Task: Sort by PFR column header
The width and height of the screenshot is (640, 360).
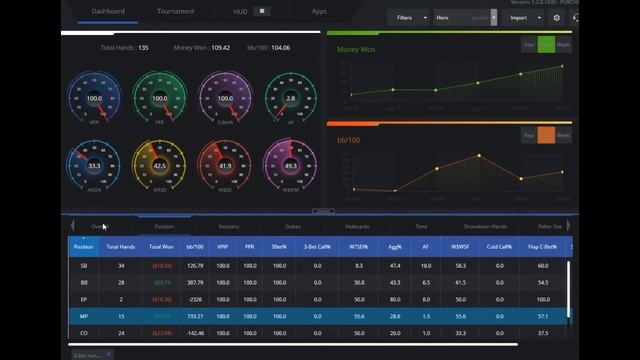Action: (x=249, y=247)
